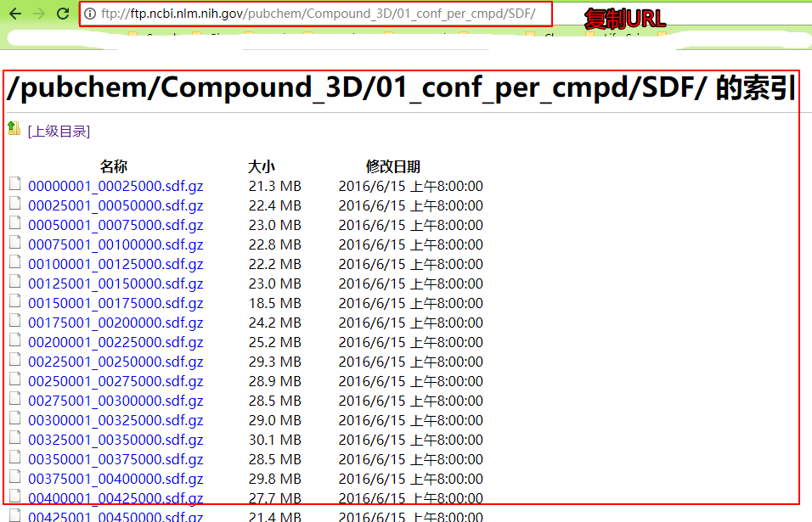Image resolution: width=812 pixels, height=522 pixels.
Task: Download 00225001_00250000.sdf.gz
Action: (116, 362)
